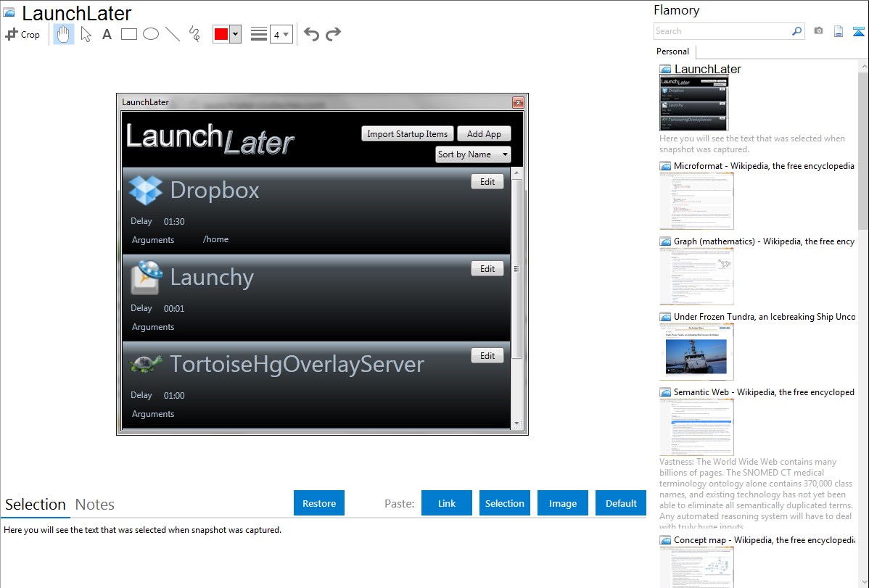Click the document icon beside the camera

(x=839, y=31)
